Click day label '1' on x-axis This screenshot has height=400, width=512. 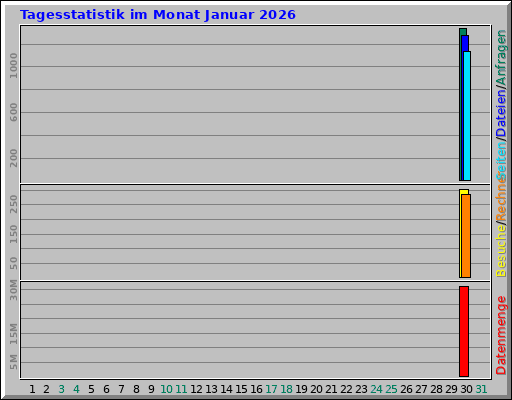32,389
